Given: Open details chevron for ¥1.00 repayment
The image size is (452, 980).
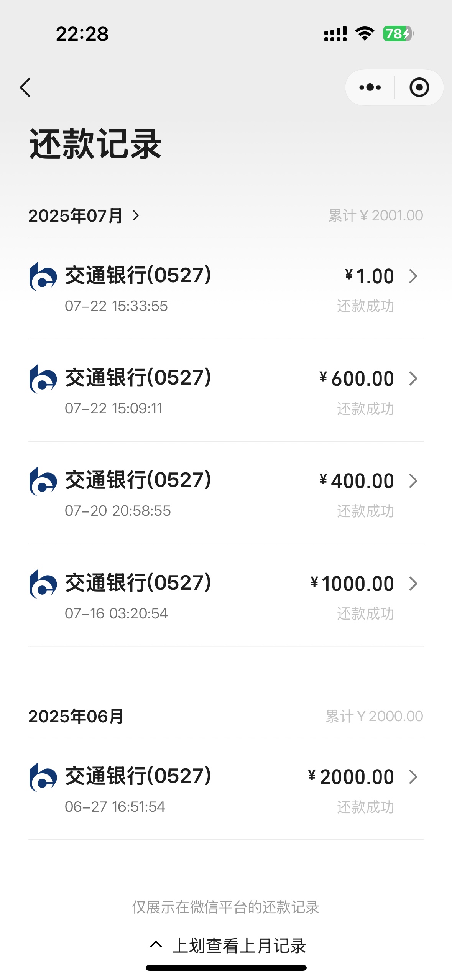Looking at the screenshot, I should tap(413, 276).
